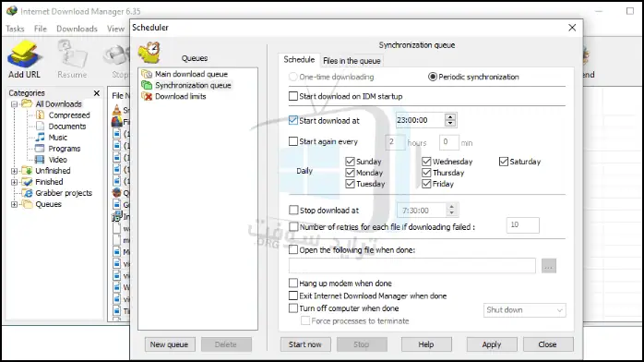Click the Close button in Scheduler
644x362 pixels.
pyautogui.click(x=547, y=344)
